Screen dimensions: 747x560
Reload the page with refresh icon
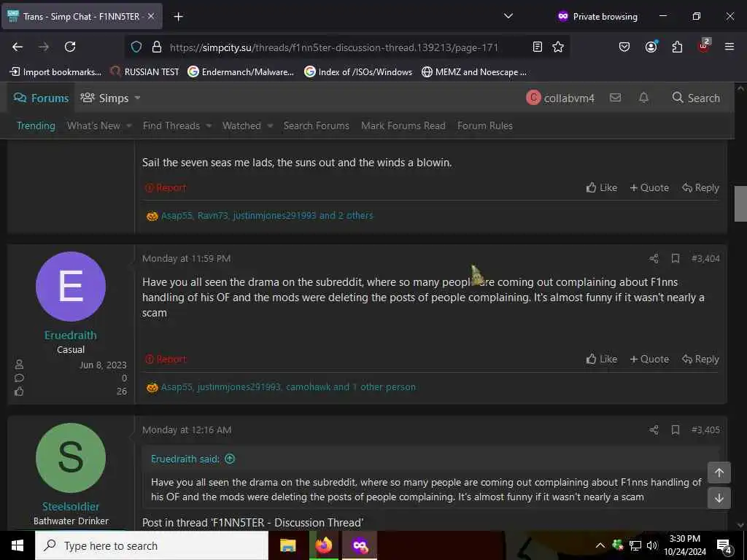70,47
